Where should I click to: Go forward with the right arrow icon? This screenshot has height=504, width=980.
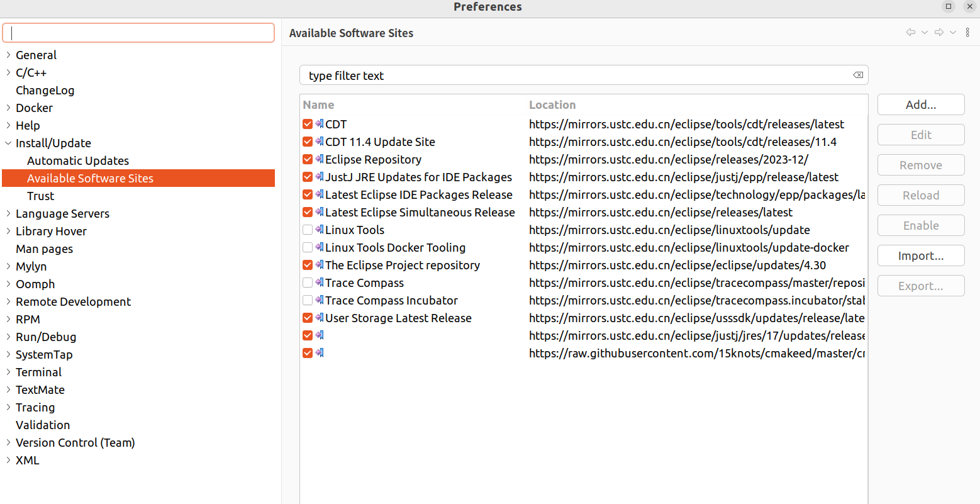point(939,32)
